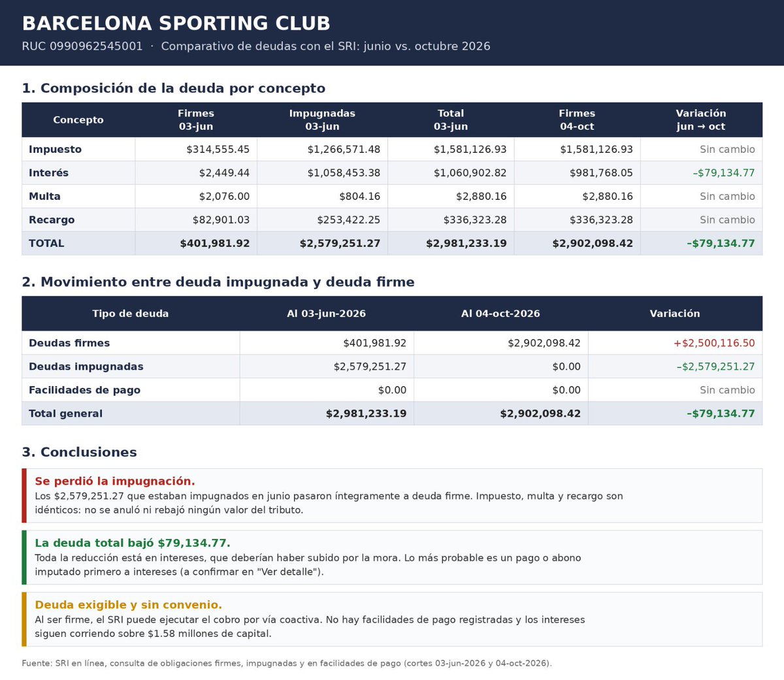This screenshot has width=784, height=680.
Task: Select heading "2. Movimiento entre deuda impugnada y deuda firme"
Action: pos(218,282)
